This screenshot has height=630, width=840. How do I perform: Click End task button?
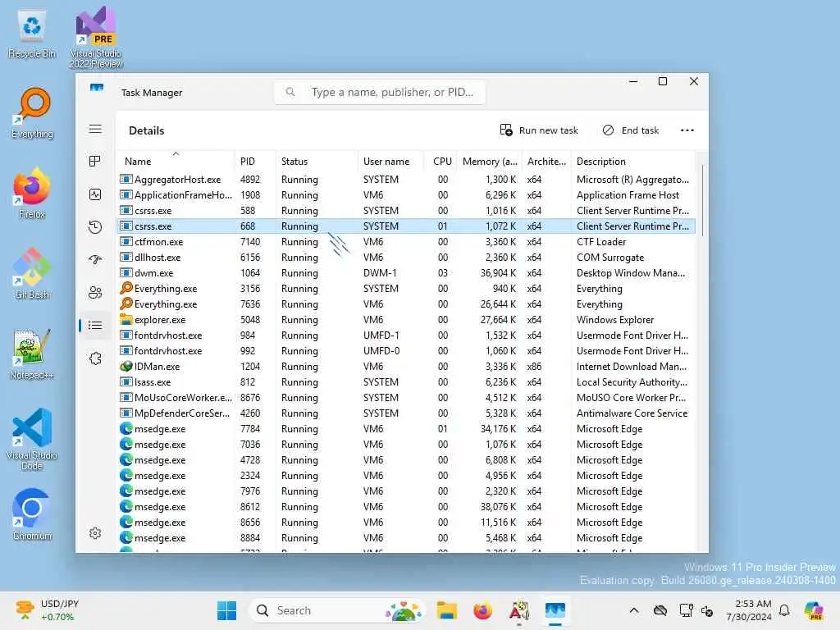631,130
